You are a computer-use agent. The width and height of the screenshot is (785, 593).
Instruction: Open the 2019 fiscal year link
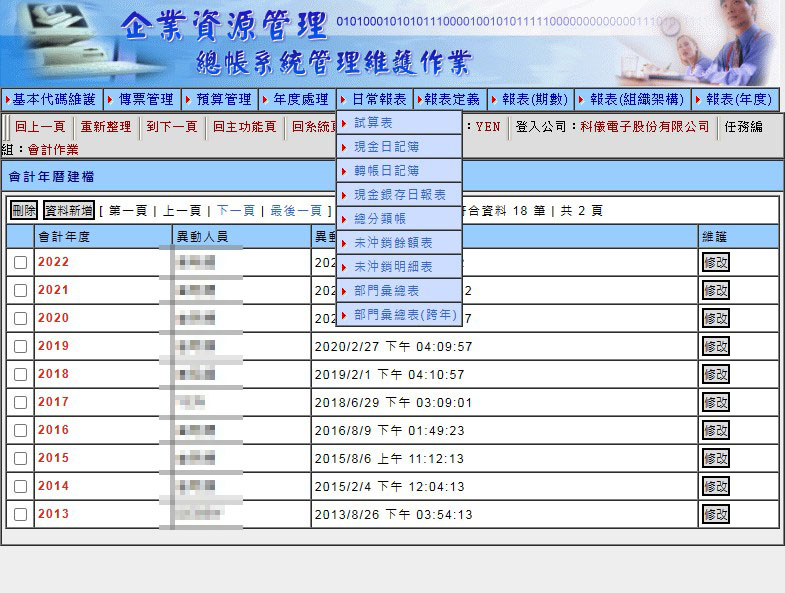[54, 346]
